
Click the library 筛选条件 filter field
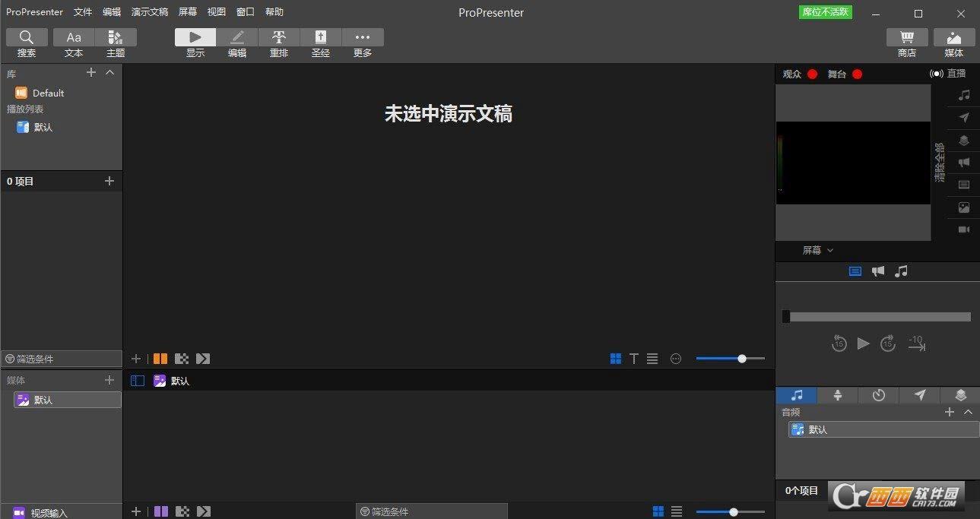(x=62, y=359)
